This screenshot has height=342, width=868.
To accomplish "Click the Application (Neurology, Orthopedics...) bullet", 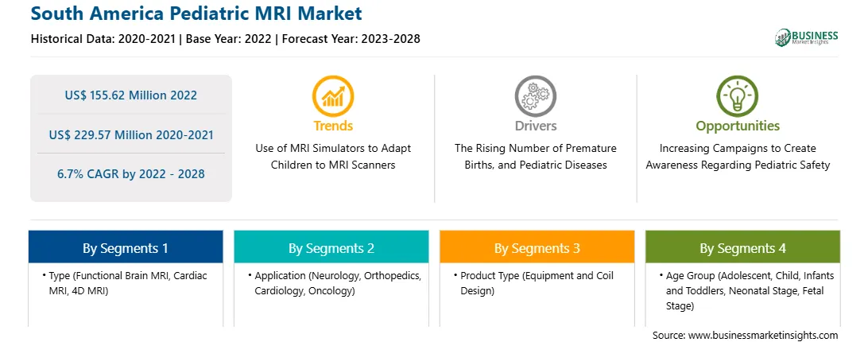I will (334, 282).
